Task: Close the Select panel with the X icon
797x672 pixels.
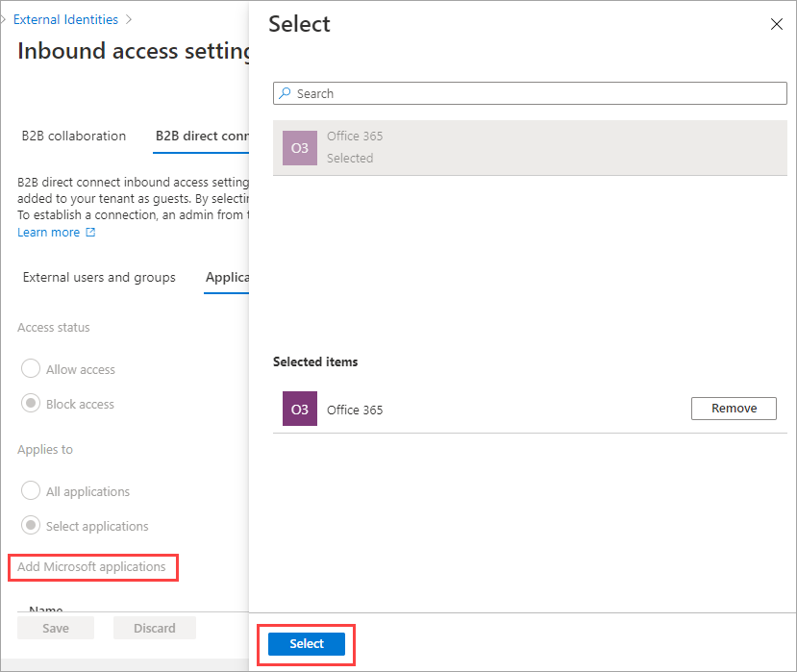Action: coord(777,24)
